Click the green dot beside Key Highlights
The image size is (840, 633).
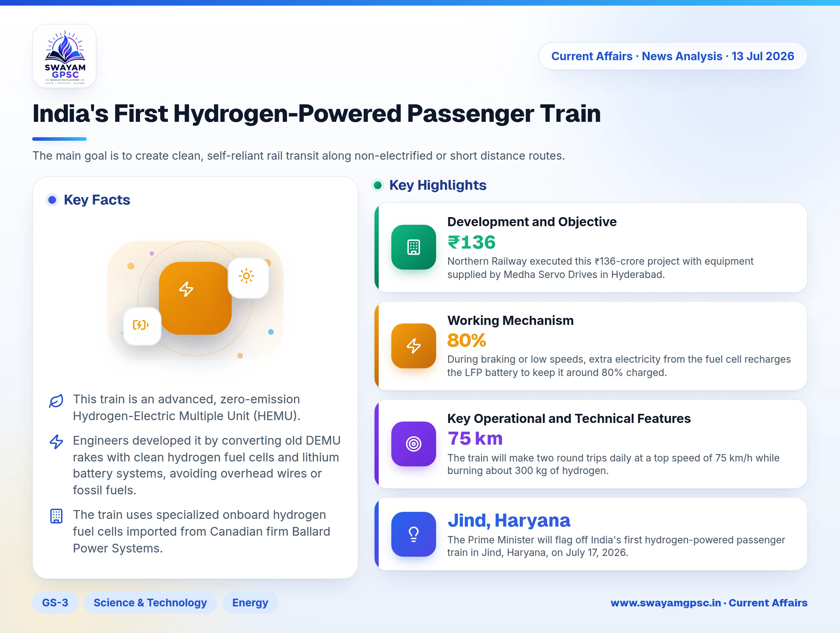point(377,185)
